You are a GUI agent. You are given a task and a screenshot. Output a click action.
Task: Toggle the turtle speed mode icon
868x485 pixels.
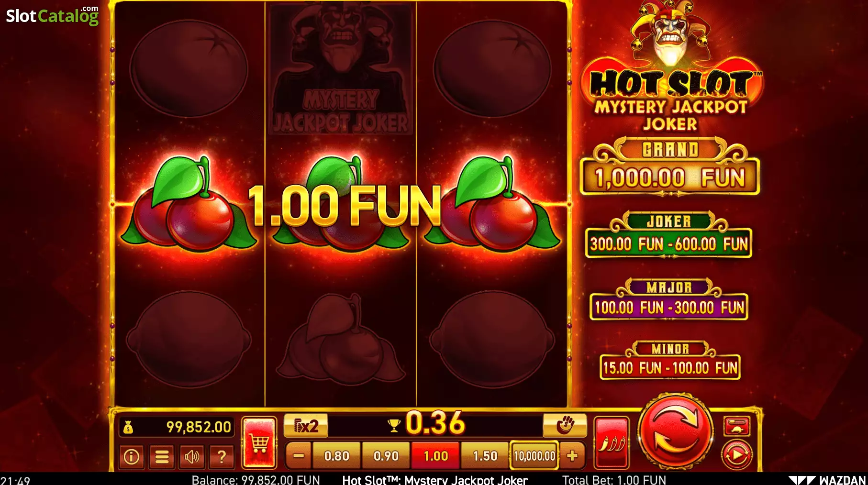coord(736,426)
